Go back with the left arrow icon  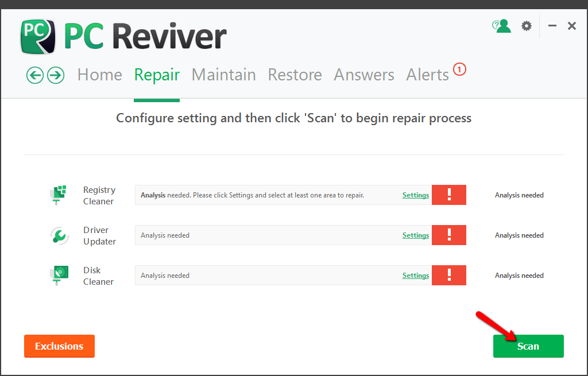coord(35,75)
